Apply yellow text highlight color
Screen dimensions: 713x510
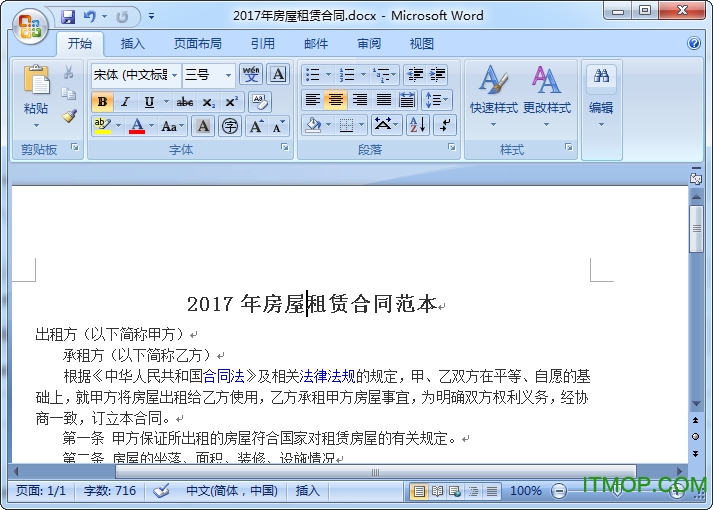pyautogui.click(x=103, y=125)
